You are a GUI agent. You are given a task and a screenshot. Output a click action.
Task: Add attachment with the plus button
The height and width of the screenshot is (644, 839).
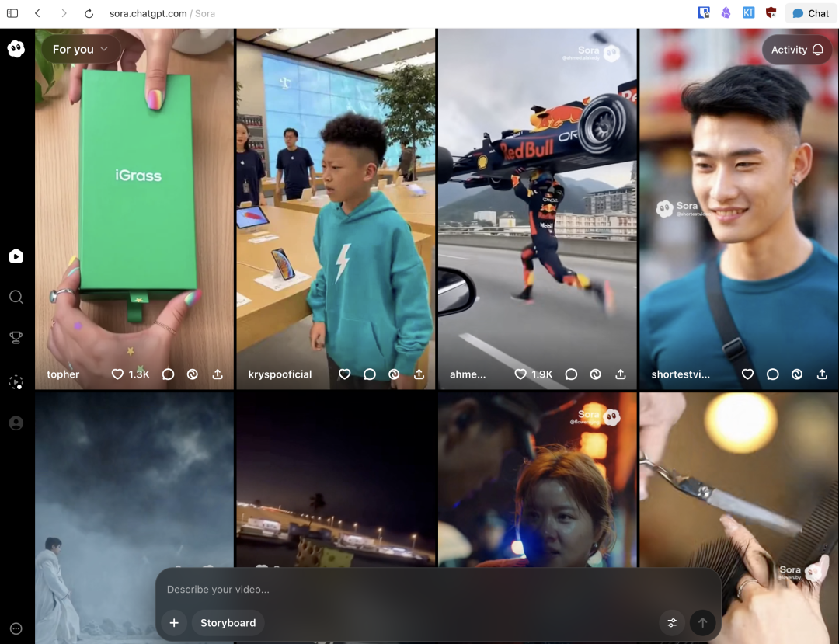[174, 623]
